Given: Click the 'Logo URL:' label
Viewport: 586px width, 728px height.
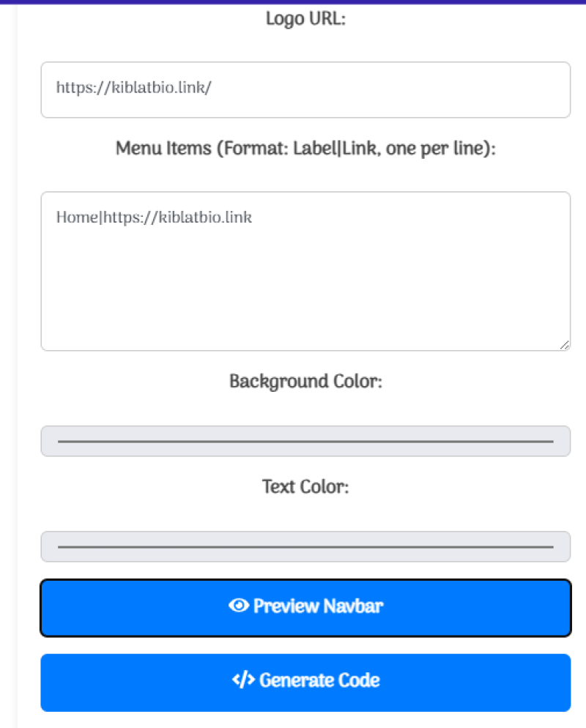Looking at the screenshot, I should tap(305, 19).
